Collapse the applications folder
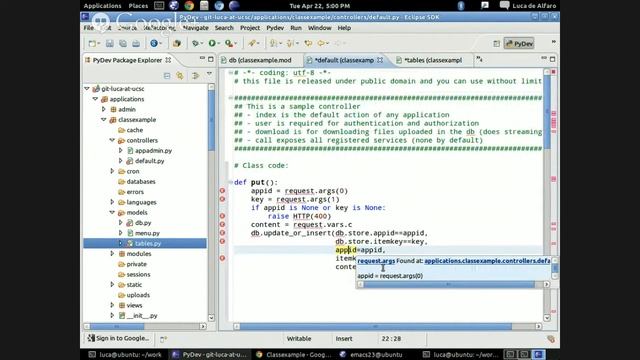 click(95, 99)
